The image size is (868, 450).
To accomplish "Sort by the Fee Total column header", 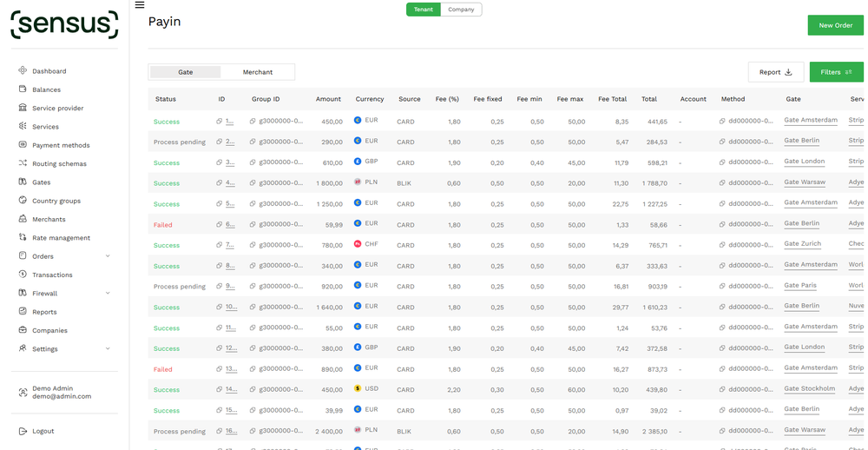I will pos(612,99).
